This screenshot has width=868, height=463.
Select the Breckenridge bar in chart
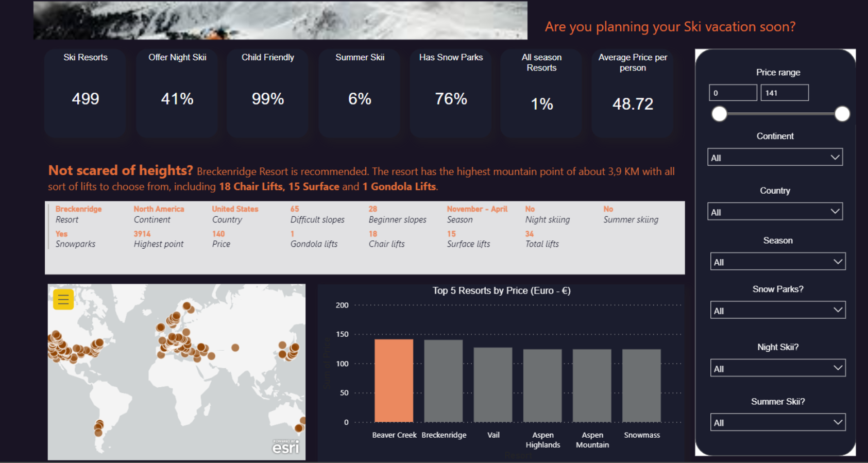pos(444,381)
